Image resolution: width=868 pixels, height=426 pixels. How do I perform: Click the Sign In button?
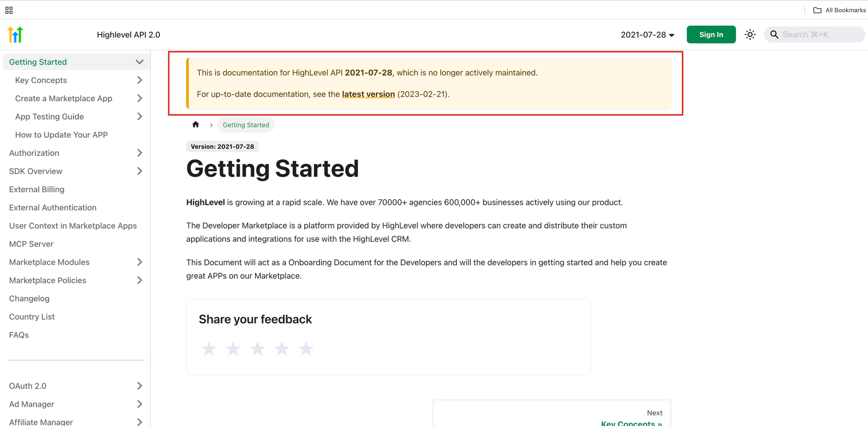[x=711, y=35]
